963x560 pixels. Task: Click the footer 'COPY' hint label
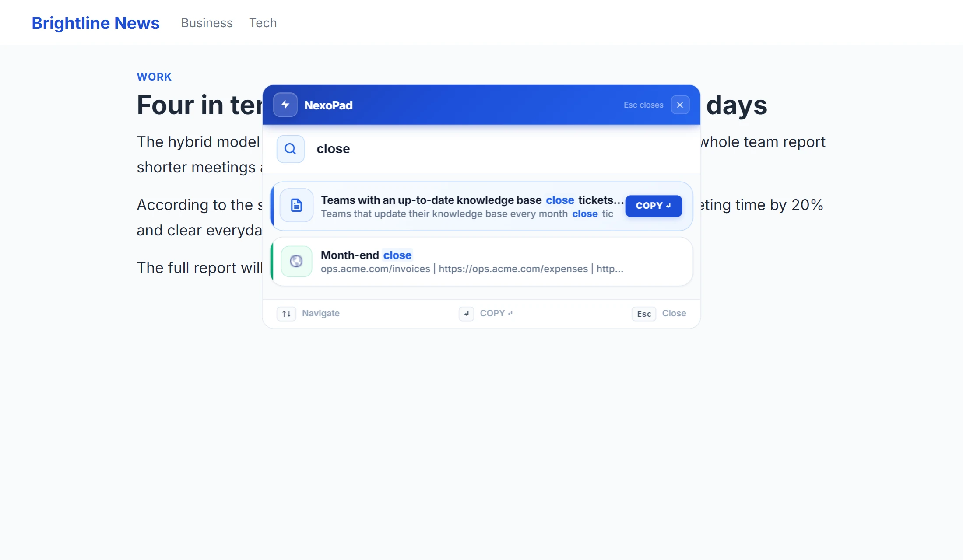click(496, 313)
